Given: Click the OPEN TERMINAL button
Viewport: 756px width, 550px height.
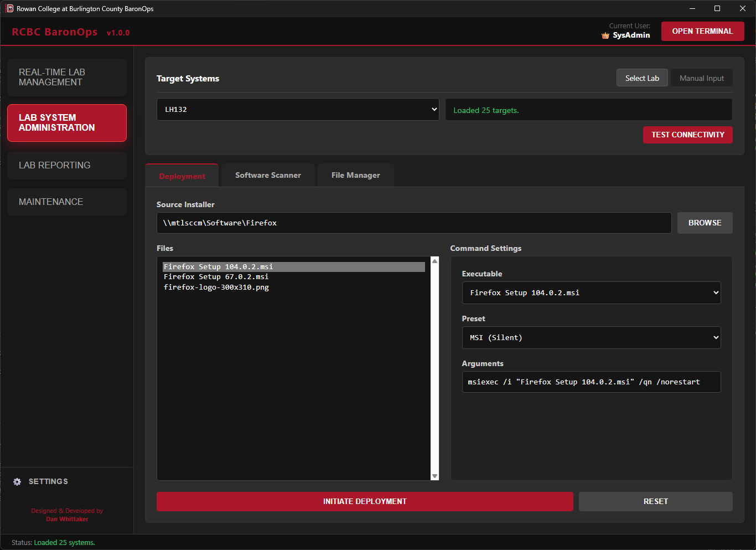Looking at the screenshot, I should (702, 31).
